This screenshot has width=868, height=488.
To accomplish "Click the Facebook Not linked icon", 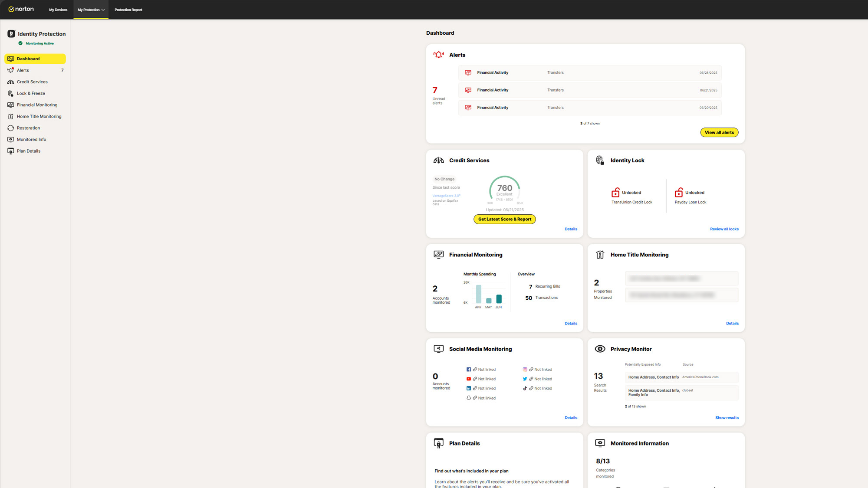I will click(469, 370).
